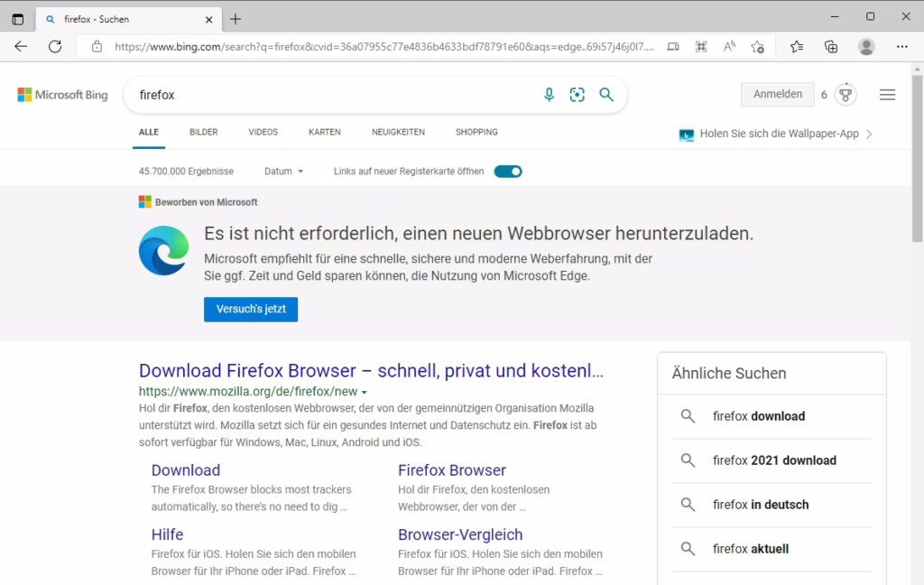The image size is (924, 585).
Task: Click the 'Beworben von Microsoft' label
Action: (207, 202)
